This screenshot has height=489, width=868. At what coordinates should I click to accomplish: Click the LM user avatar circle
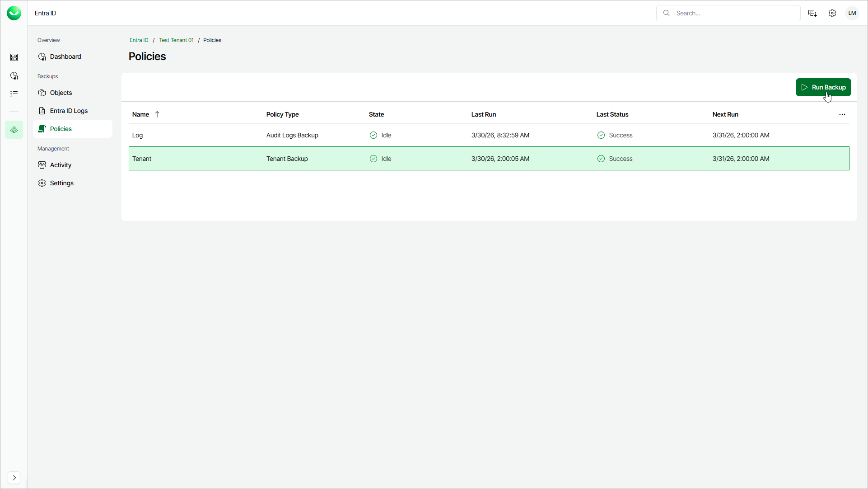click(x=852, y=13)
